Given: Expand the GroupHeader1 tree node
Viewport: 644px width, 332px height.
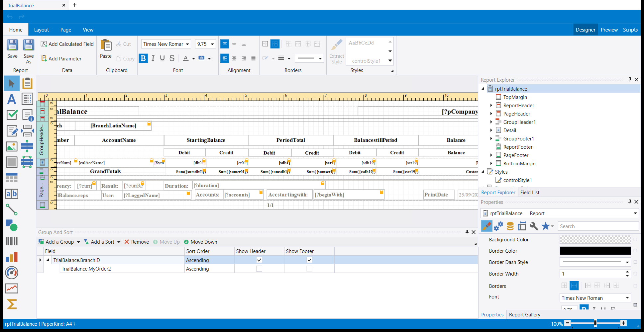Looking at the screenshot, I should coord(491,122).
